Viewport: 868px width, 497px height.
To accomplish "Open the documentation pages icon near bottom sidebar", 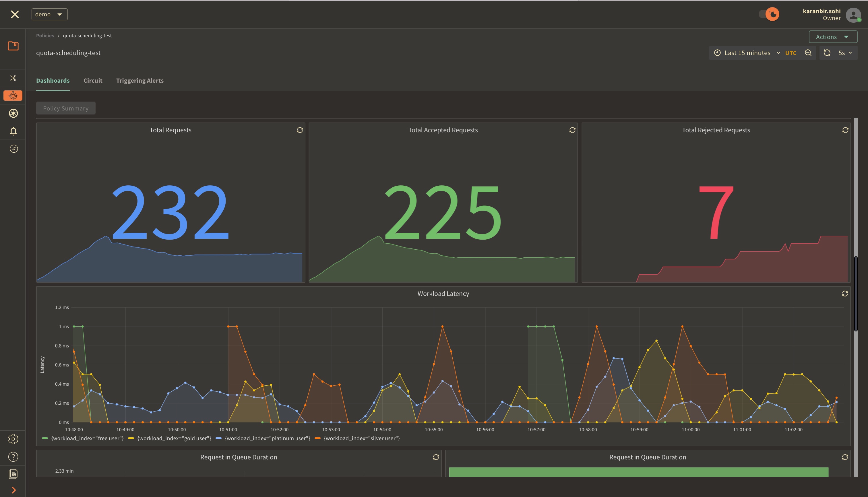I will (x=13, y=474).
